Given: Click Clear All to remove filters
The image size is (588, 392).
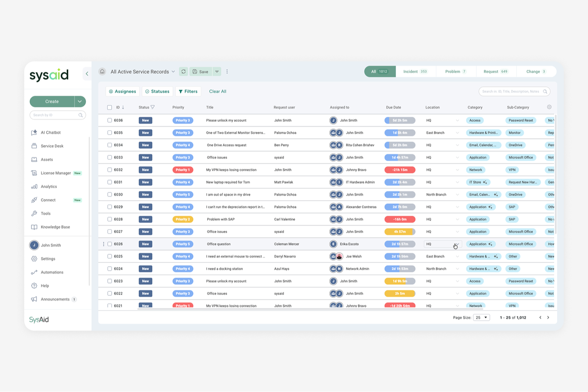Looking at the screenshot, I should (218, 91).
